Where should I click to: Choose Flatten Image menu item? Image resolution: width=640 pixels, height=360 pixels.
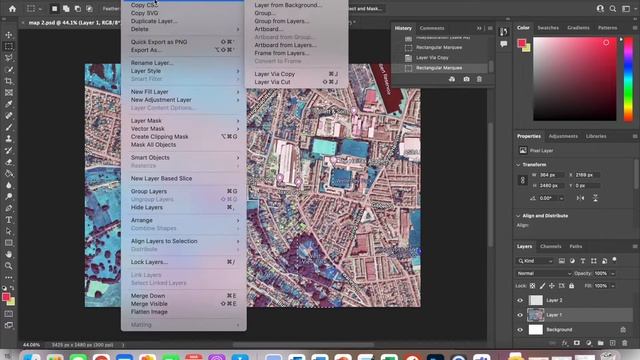tap(184, 312)
